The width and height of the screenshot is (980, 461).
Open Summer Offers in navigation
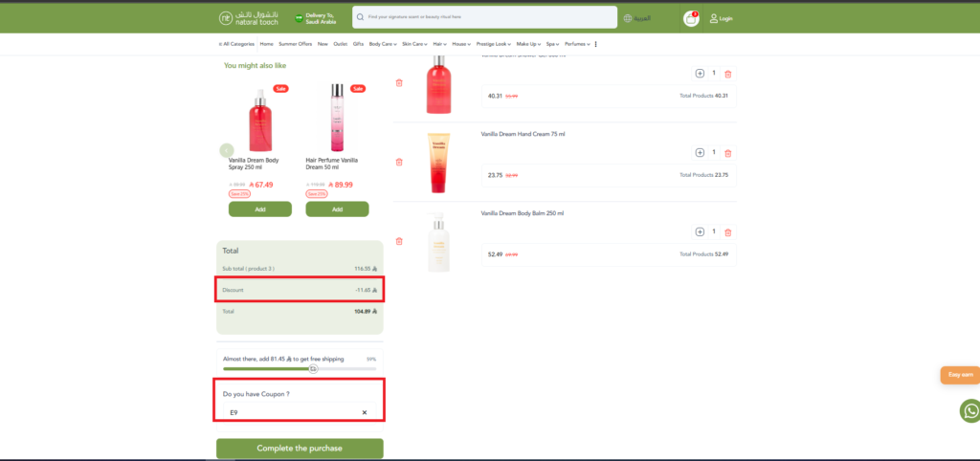tap(295, 44)
